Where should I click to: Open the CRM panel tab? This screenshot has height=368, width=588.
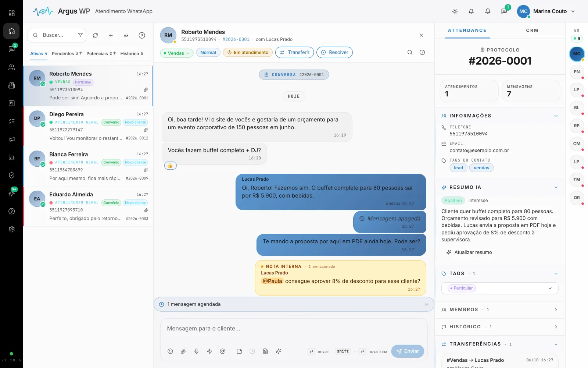(532, 31)
